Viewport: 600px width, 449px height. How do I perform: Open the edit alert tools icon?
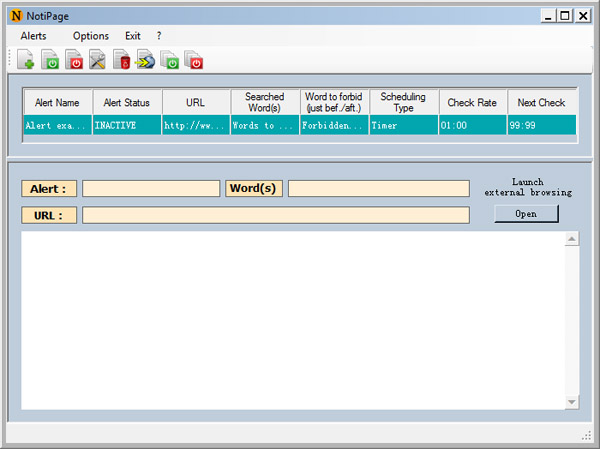point(98,61)
